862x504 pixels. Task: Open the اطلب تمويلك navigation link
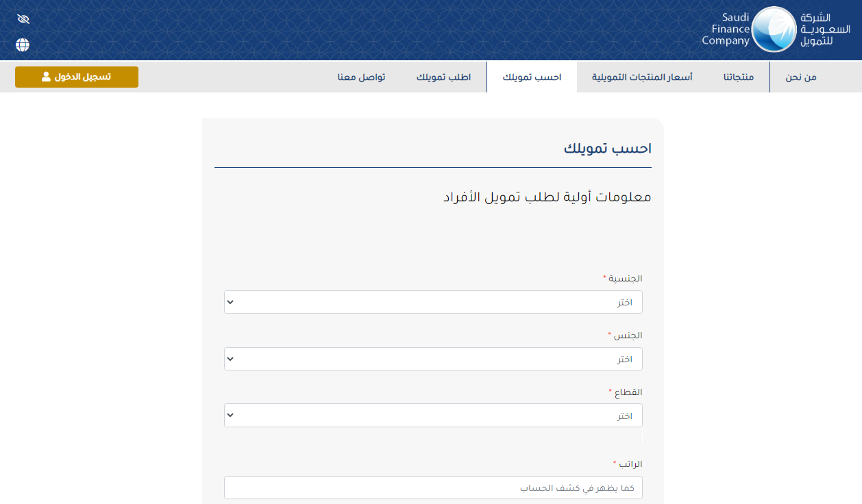click(443, 77)
